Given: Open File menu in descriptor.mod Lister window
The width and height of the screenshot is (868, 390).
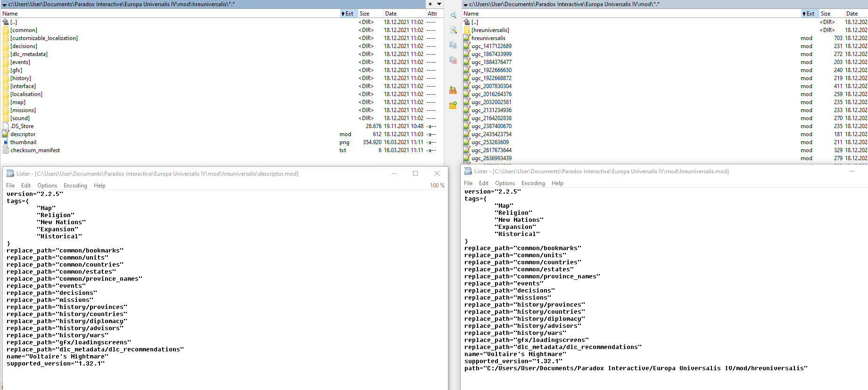Looking at the screenshot, I should [10, 186].
